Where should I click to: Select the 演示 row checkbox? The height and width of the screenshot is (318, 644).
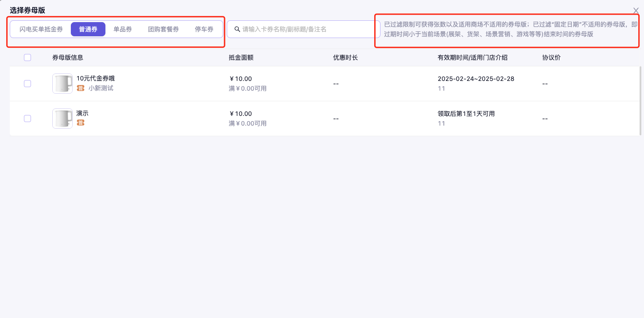coord(27,119)
